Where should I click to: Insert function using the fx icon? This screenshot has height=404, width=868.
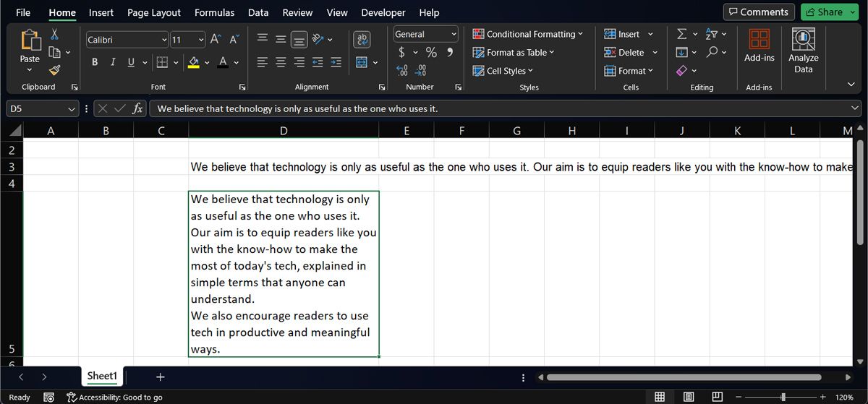(x=137, y=109)
